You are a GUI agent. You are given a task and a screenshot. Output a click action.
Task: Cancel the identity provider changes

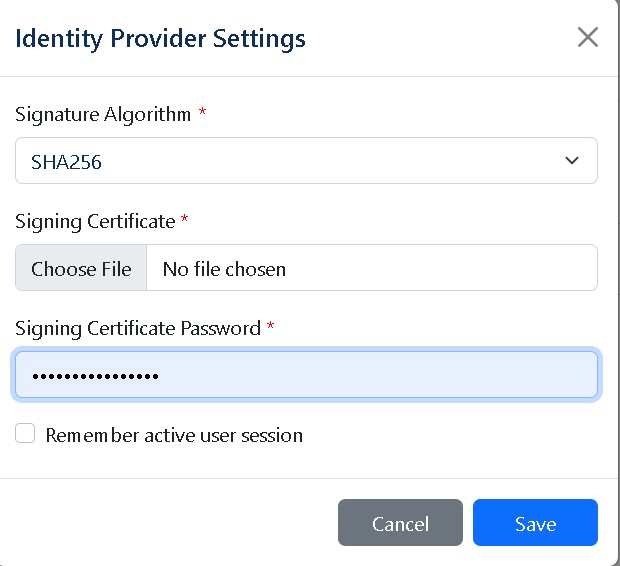click(x=400, y=523)
